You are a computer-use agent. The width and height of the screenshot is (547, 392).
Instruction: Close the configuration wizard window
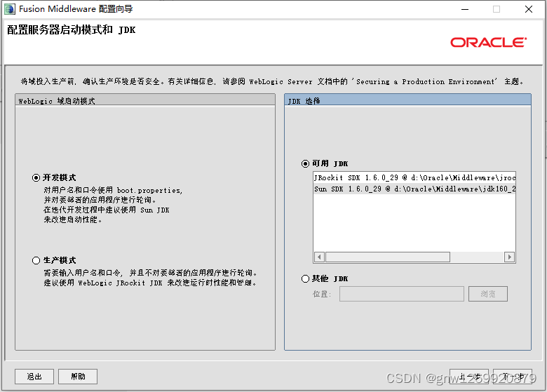tap(529, 9)
